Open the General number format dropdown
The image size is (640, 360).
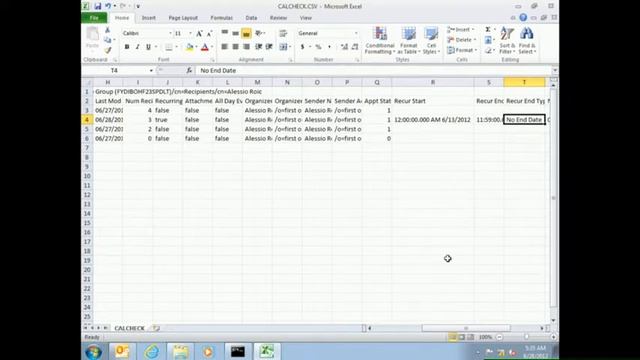coord(356,33)
